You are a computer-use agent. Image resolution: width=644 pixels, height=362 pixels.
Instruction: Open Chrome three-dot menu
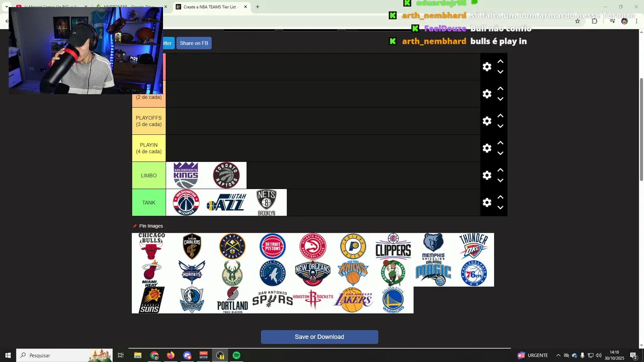[636, 21]
